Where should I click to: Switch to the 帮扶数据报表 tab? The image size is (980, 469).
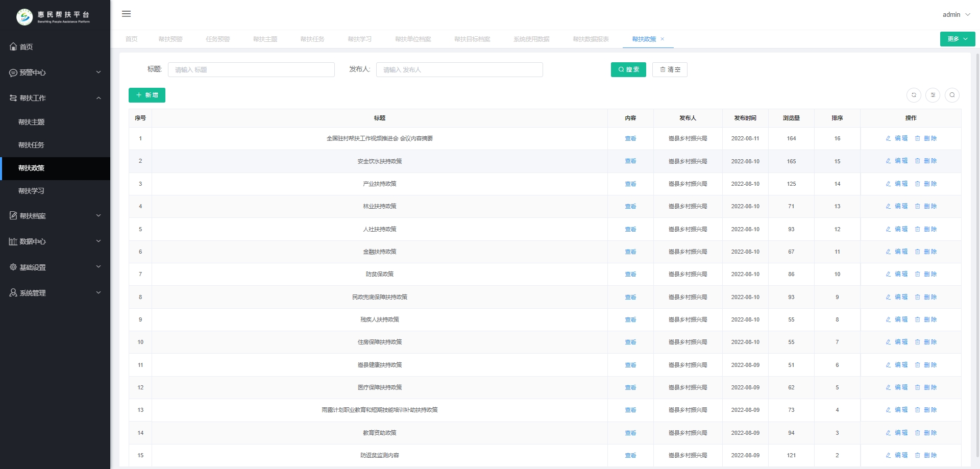pyautogui.click(x=591, y=39)
